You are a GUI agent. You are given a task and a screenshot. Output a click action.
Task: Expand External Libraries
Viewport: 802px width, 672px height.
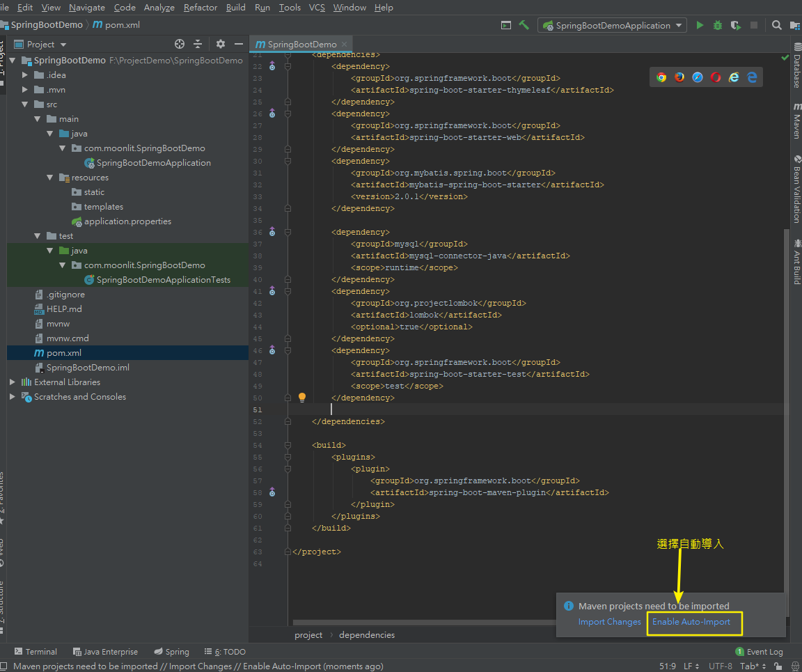[13, 382]
